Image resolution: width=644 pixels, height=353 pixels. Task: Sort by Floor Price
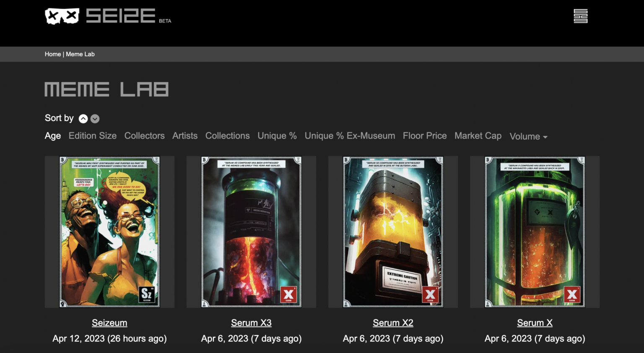[425, 136]
